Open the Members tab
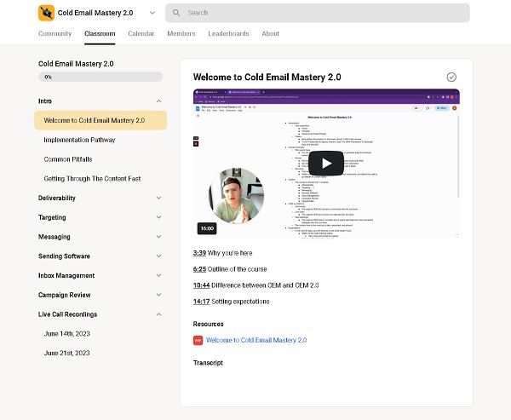This screenshot has width=511, height=420. pos(181,33)
